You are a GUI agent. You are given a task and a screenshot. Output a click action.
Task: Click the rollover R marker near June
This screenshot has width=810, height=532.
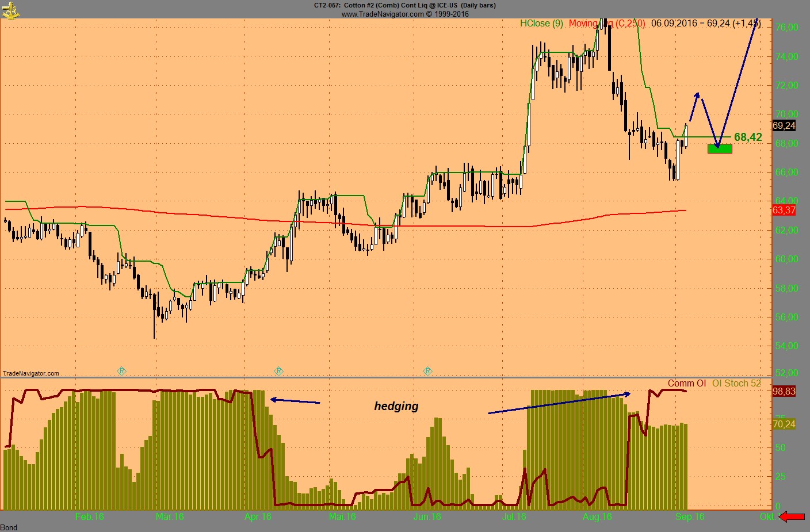tap(427, 371)
